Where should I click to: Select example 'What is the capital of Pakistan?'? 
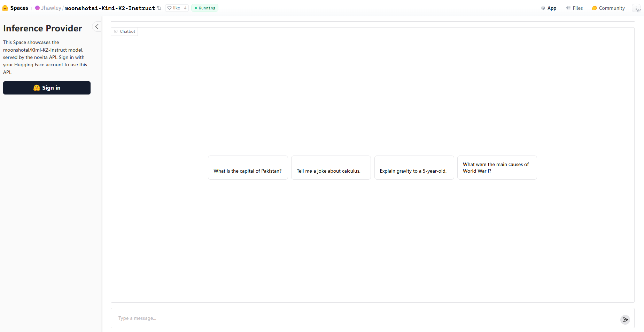pyautogui.click(x=248, y=168)
